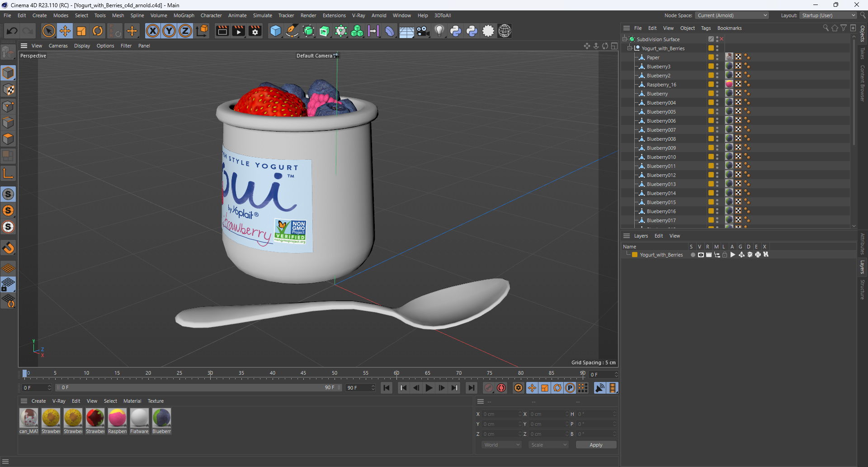The height and width of the screenshot is (467, 868).
Task: Select the Blueberry material swatch
Action: click(161, 421)
